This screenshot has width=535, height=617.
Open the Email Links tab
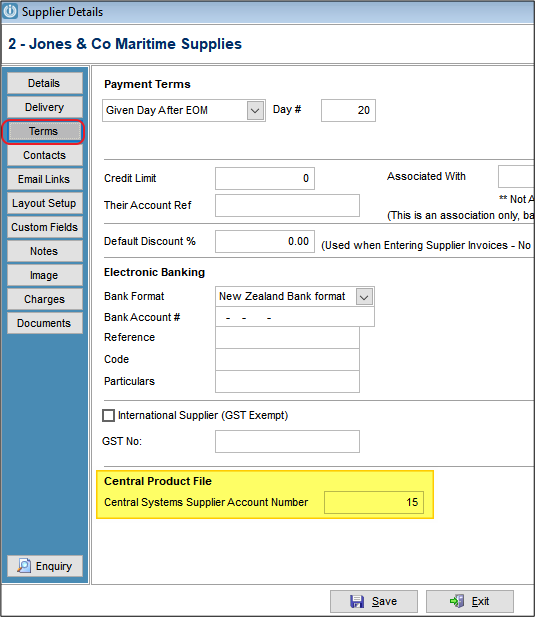(x=45, y=179)
